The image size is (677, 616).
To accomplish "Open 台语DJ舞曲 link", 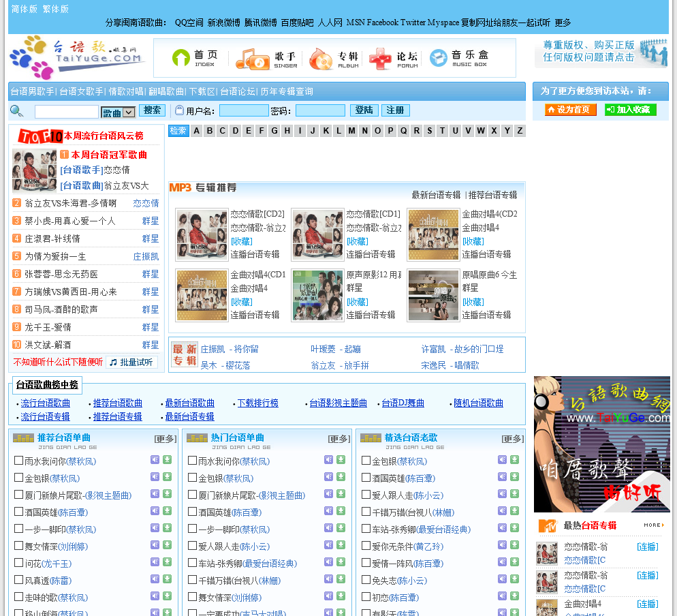I will point(403,403).
